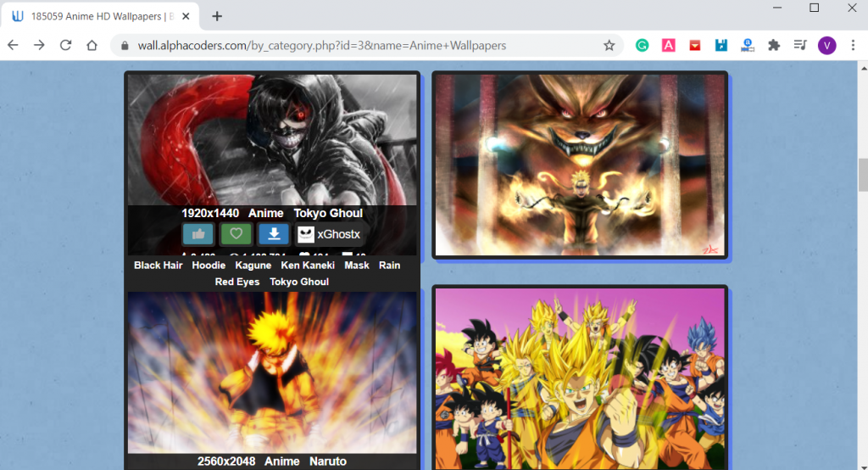Favorite the Tokyo Ghoul wallpaper with heart

pyautogui.click(x=236, y=234)
